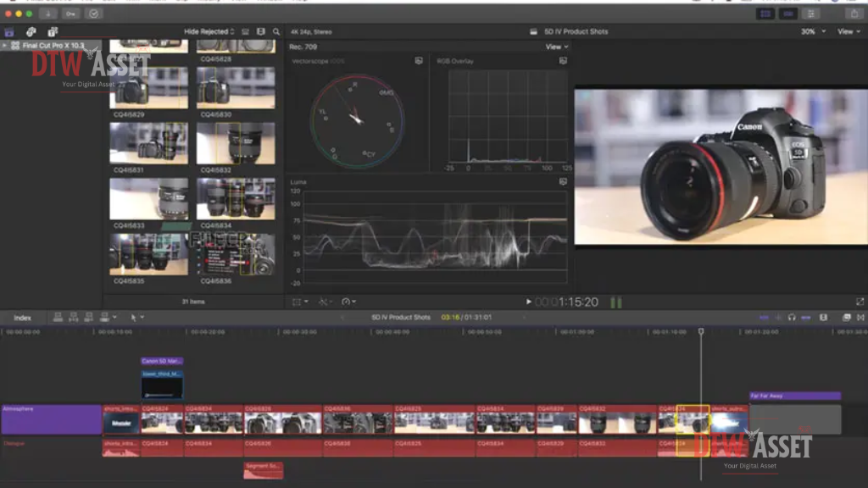Select the Segment So... audio clip
Image resolution: width=868 pixels, height=488 pixels.
263,469
